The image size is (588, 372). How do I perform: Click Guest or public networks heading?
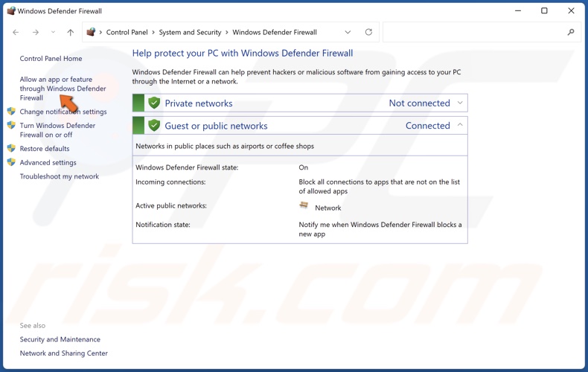tap(217, 126)
